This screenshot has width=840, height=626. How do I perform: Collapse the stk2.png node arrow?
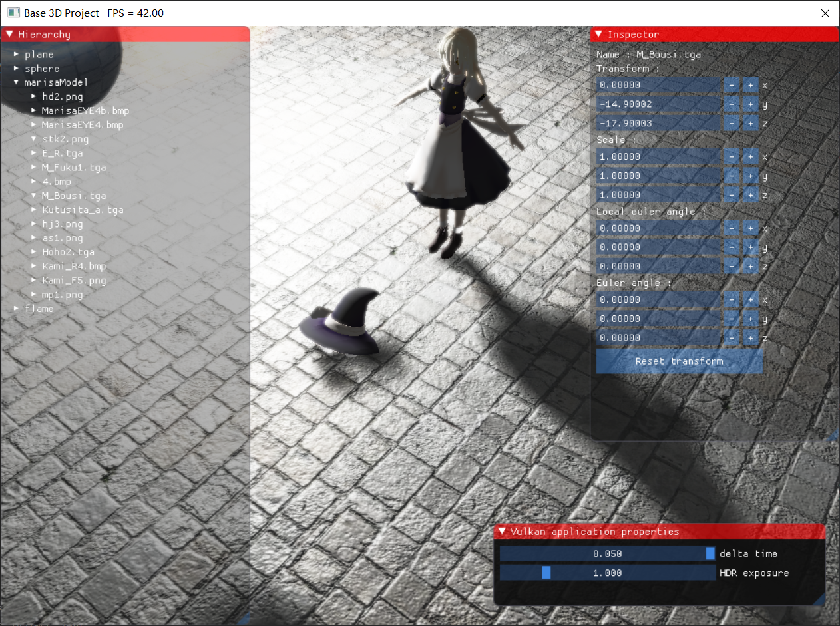tap(34, 139)
